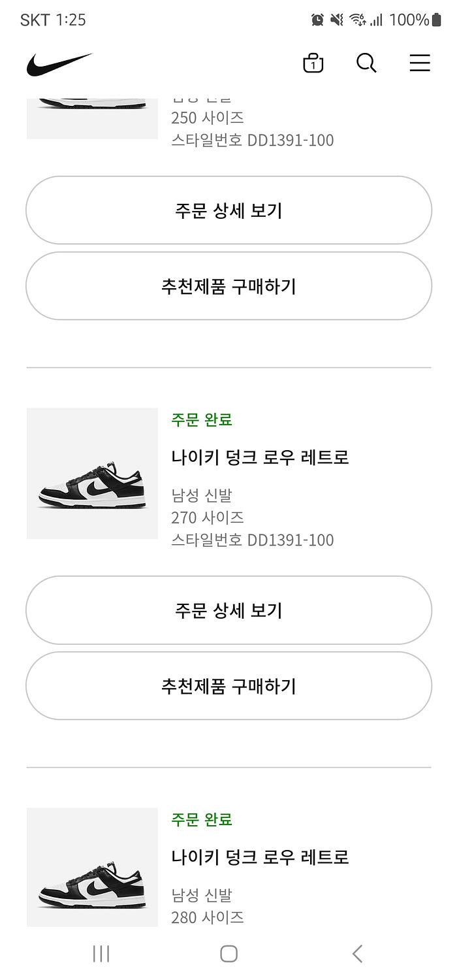Image resolution: width=457 pixels, height=980 pixels.
Task: Open the shopping bag cart icon
Action: 313,63
